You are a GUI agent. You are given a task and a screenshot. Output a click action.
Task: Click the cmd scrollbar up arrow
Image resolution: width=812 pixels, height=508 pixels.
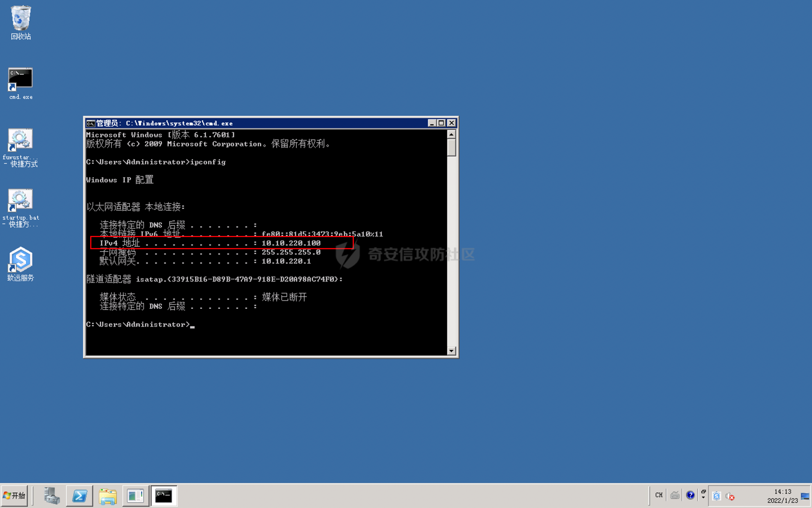tap(451, 134)
